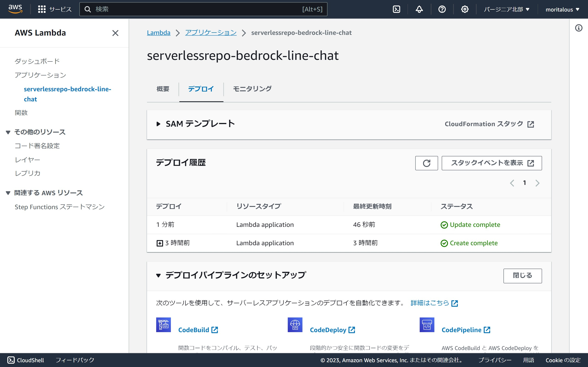Switch to the 概要 tab
Image resolution: width=588 pixels, height=367 pixels.
pos(163,89)
